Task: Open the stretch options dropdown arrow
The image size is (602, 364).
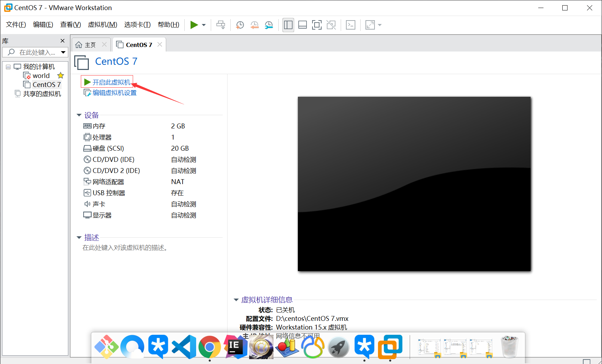Action: [x=380, y=25]
